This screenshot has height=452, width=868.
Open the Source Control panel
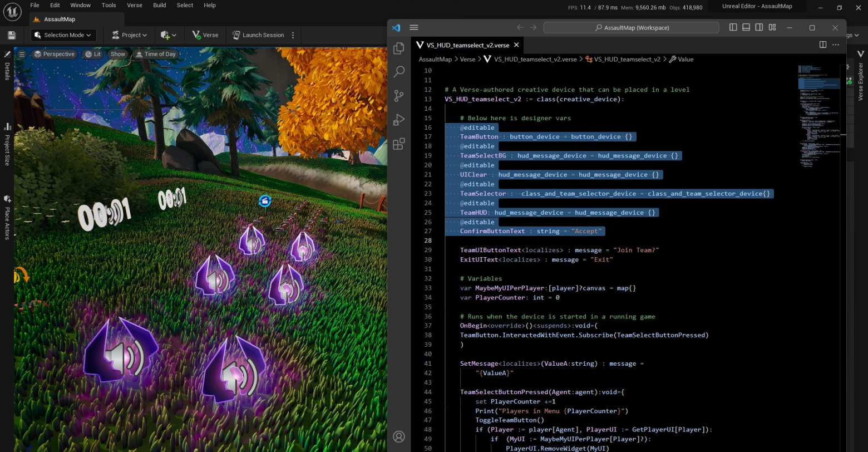(398, 96)
